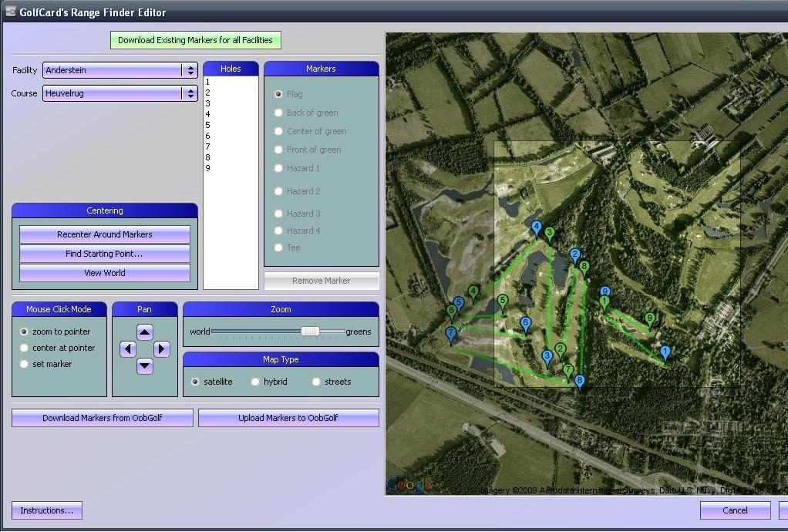The image size is (788, 532).
Task: Switch map type to hybrid
Action: (255, 382)
